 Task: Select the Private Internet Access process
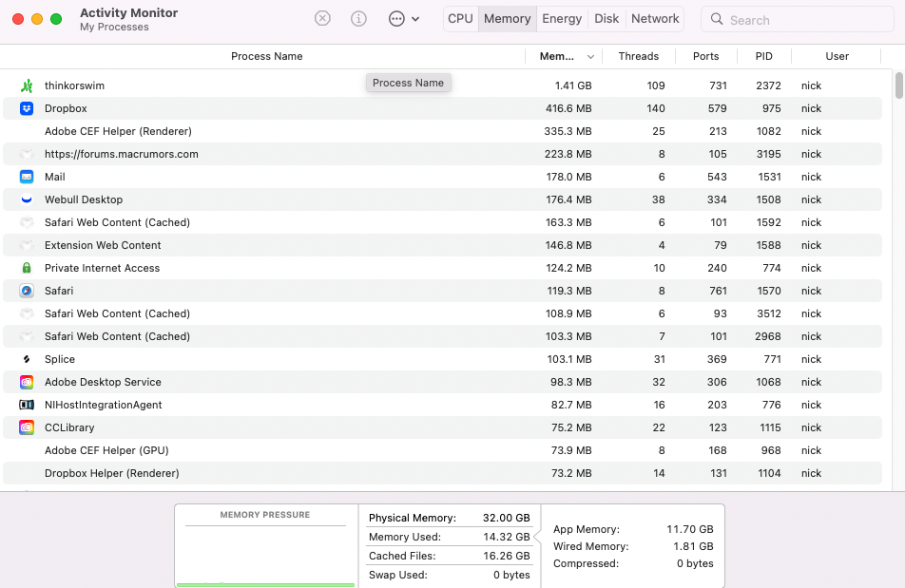[x=102, y=268]
